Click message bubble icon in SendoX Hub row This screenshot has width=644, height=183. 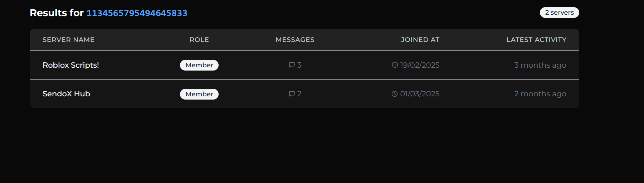(292, 94)
